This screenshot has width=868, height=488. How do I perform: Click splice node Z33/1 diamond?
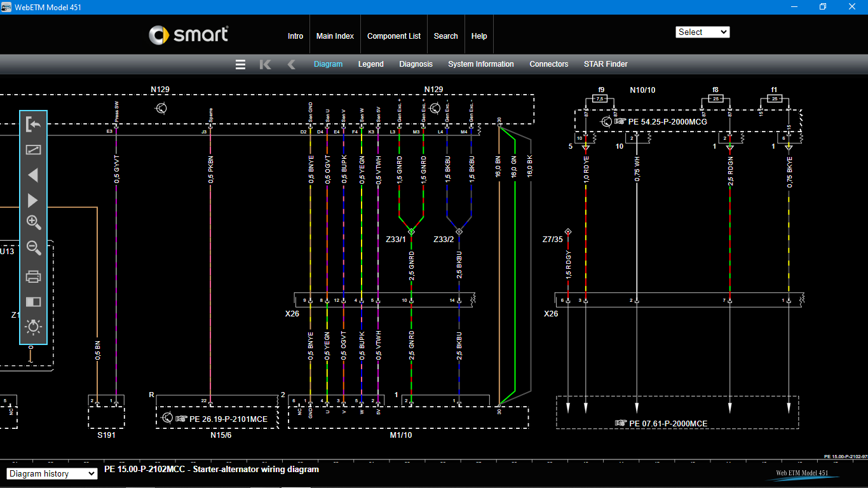click(x=411, y=231)
